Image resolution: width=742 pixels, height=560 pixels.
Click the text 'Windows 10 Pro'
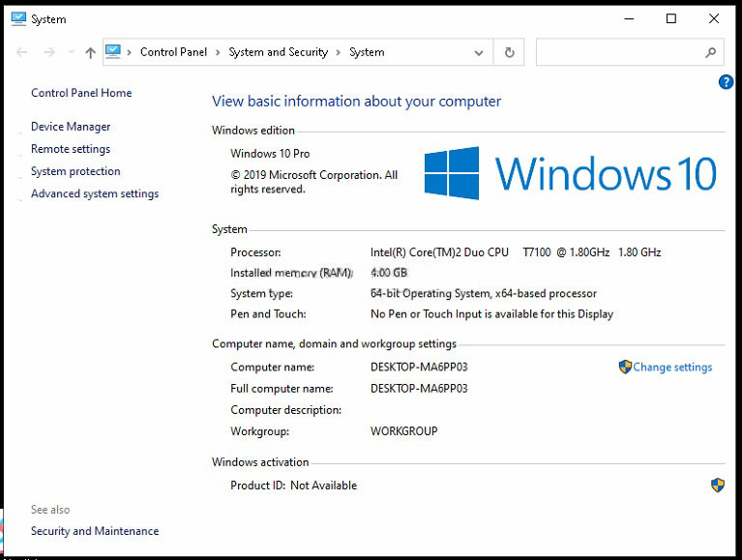pyautogui.click(x=270, y=154)
